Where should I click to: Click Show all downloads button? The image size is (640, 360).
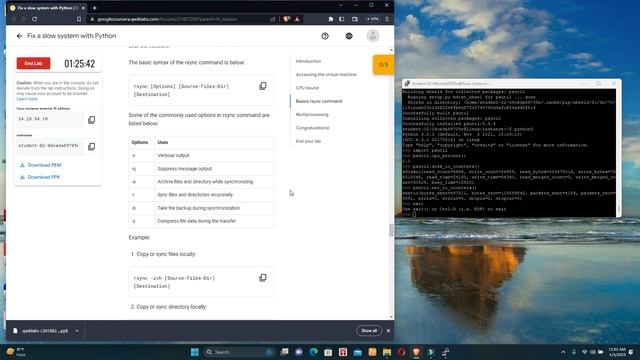click(x=369, y=331)
